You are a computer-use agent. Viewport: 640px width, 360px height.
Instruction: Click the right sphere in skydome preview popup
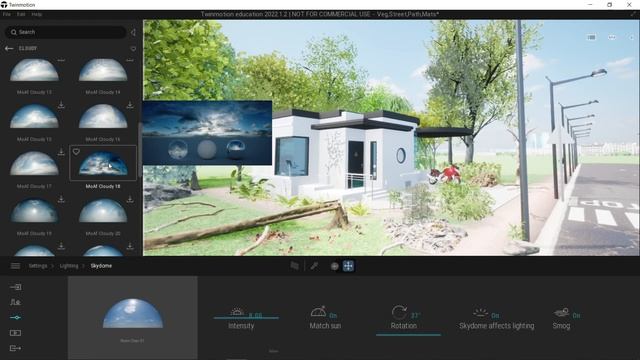point(236,149)
